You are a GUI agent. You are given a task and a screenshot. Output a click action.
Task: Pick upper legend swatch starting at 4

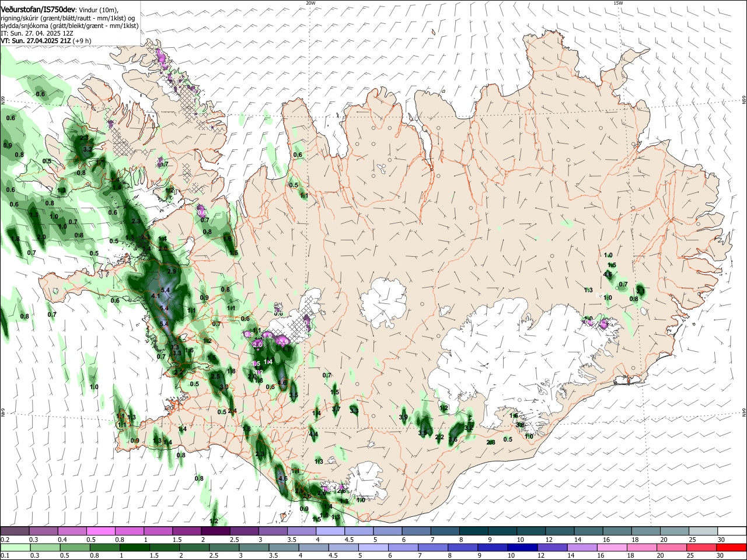(330, 531)
